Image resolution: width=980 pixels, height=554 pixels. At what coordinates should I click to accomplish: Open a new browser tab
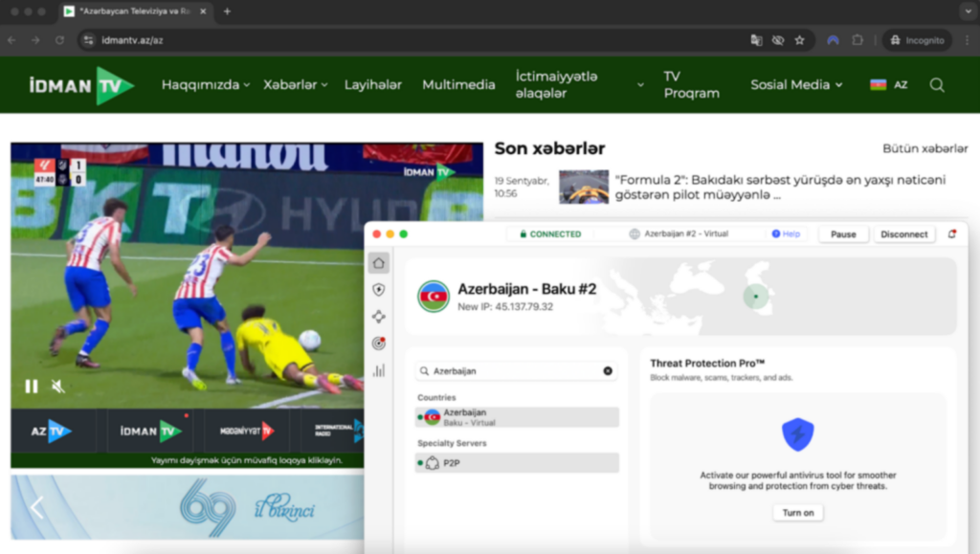coord(227,11)
